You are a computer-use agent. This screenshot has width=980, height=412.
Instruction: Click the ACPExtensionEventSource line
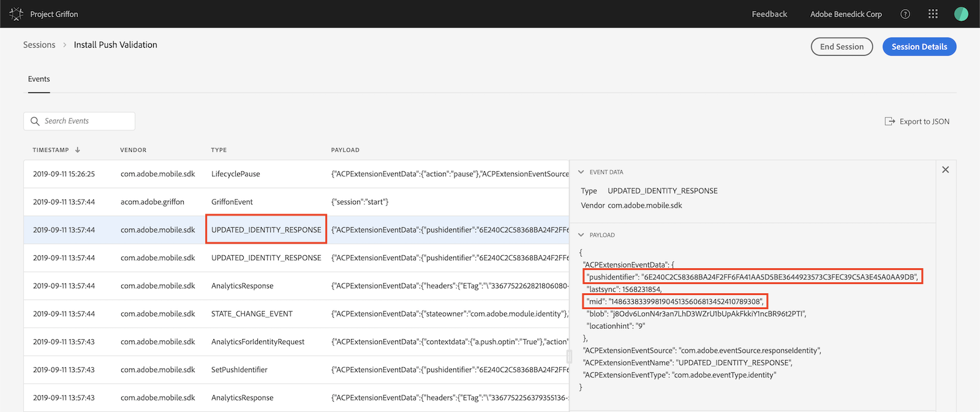tap(702, 350)
